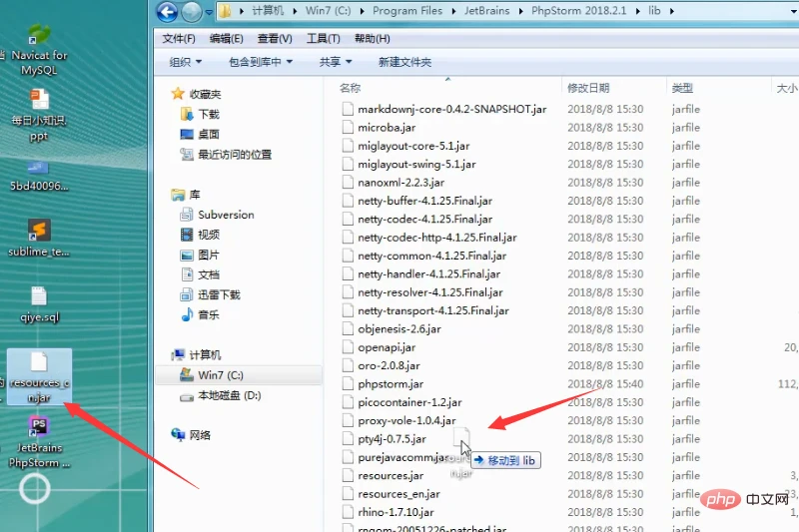Select resources_cn.jar file on desktop
The image size is (799, 532).
coord(39,376)
